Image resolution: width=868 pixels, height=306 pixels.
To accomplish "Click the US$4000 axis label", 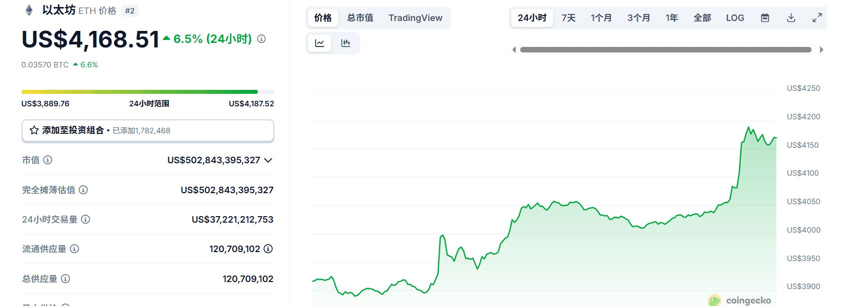I will point(804,230).
